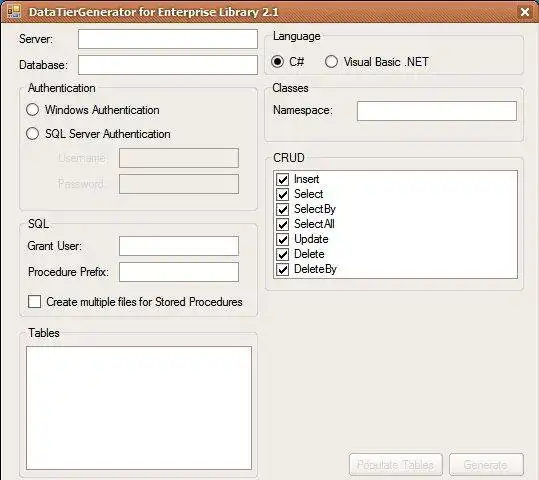Select the C# language radio button
The height and width of the screenshot is (480, 539).
coord(277,62)
